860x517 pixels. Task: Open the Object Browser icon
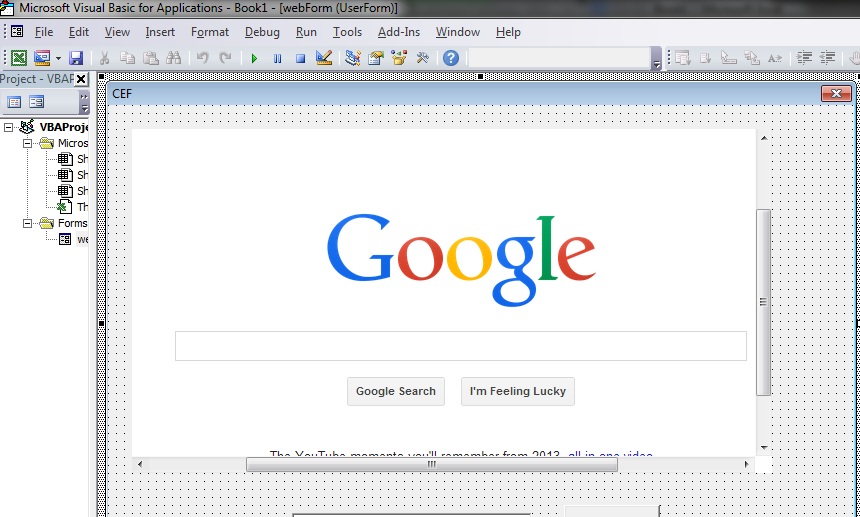tap(399, 58)
